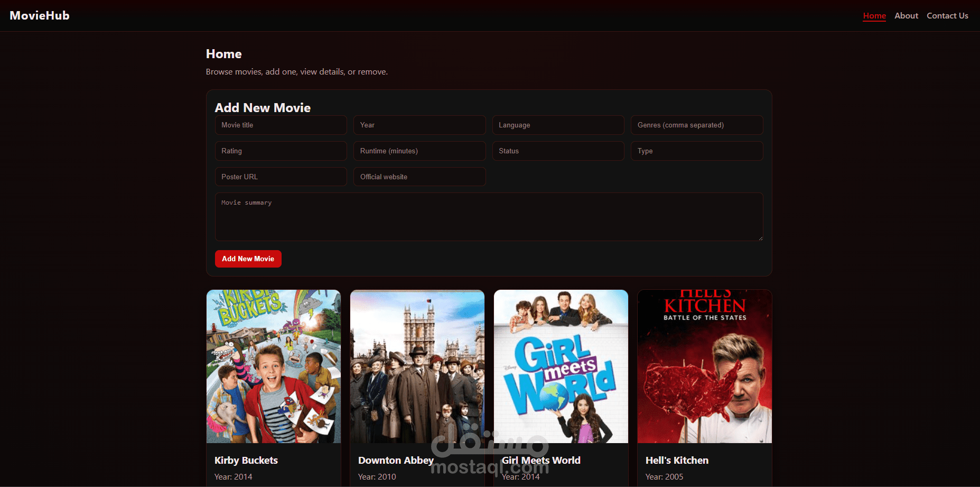Go to the About page
This screenshot has width=980, height=487.
pyautogui.click(x=906, y=16)
